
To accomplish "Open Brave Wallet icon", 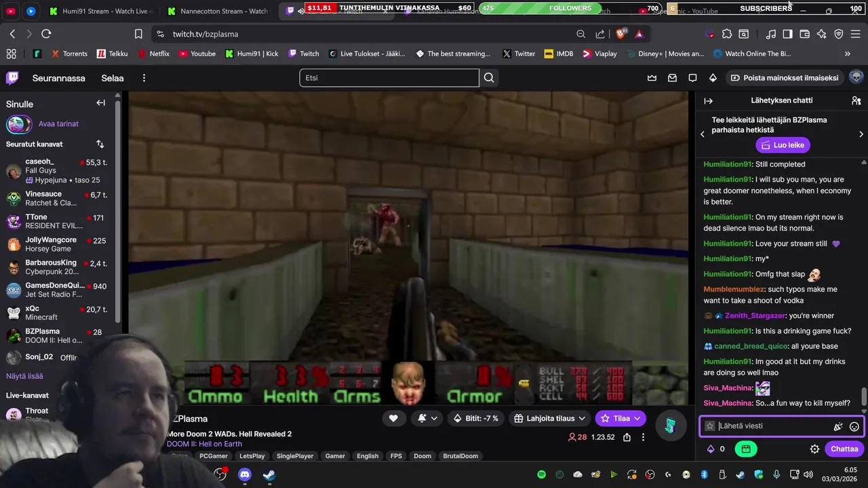I will pos(805,34).
